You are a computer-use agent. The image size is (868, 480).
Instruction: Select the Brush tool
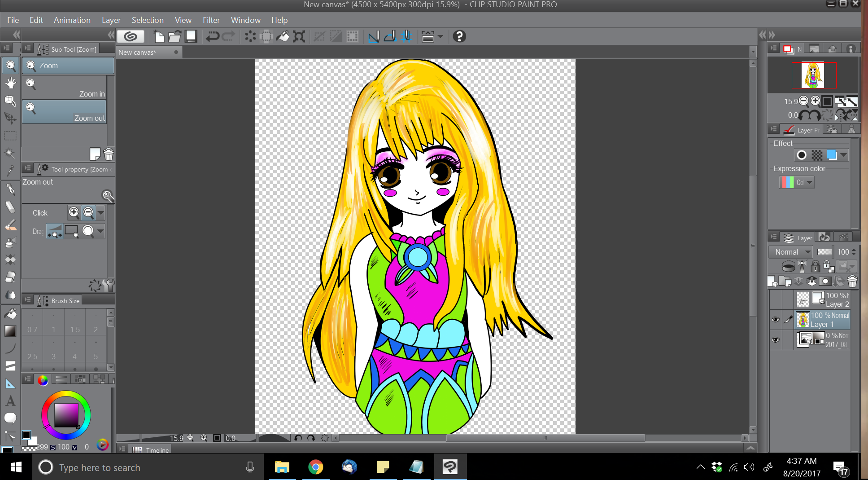point(10,225)
